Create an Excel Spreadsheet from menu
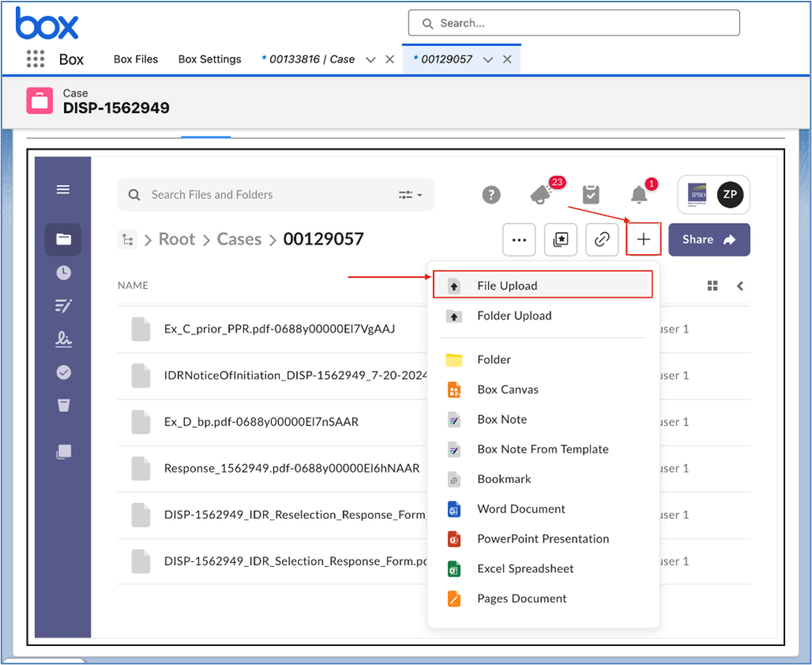 click(542, 569)
